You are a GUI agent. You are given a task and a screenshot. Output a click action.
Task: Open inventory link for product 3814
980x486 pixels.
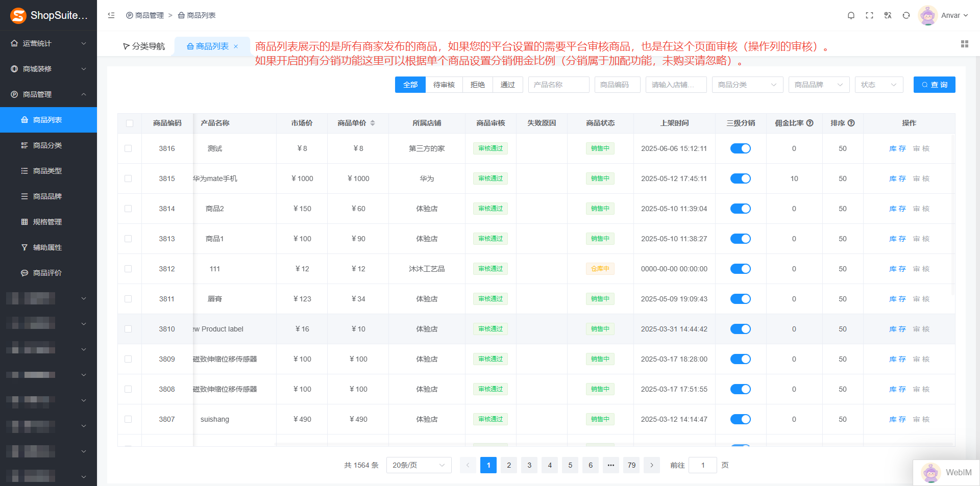click(x=897, y=209)
